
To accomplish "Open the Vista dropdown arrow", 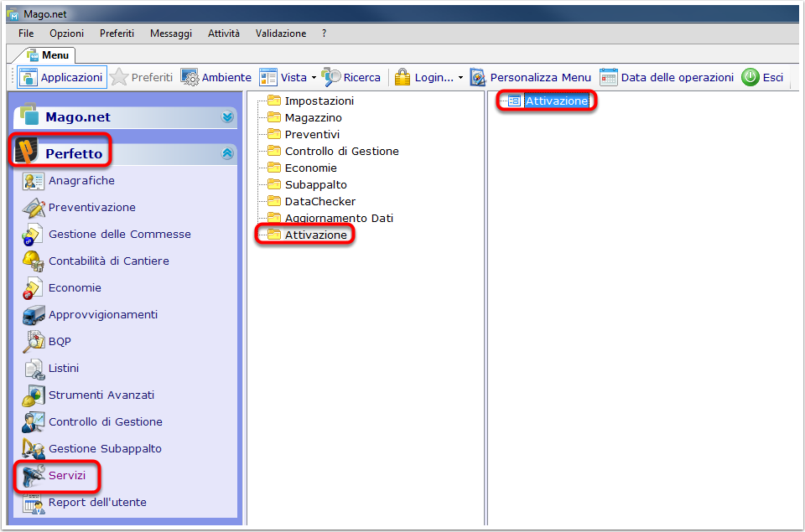I will (314, 78).
